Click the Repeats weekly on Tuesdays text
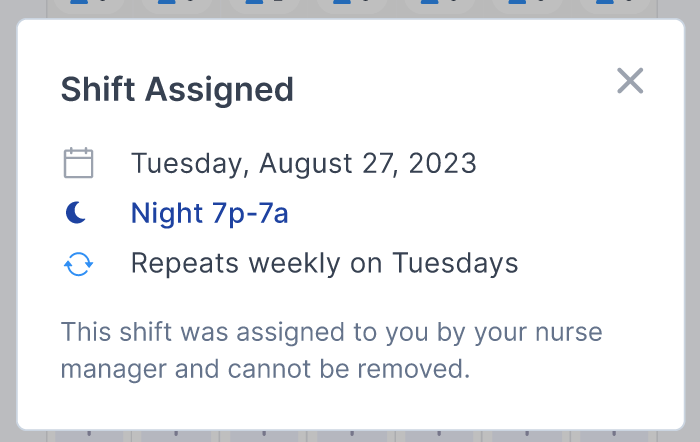This screenshot has height=442, width=700. click(x=325, y=263)
